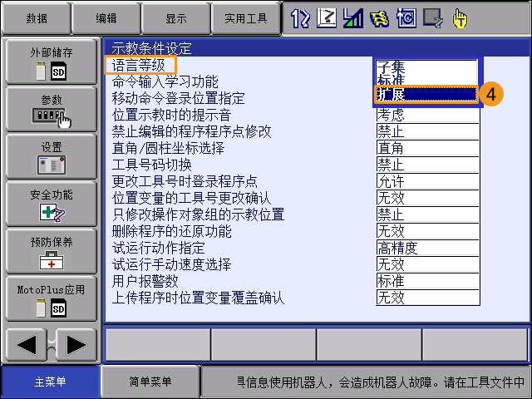Change the 试运行动作指定 value 高精度

428,248
